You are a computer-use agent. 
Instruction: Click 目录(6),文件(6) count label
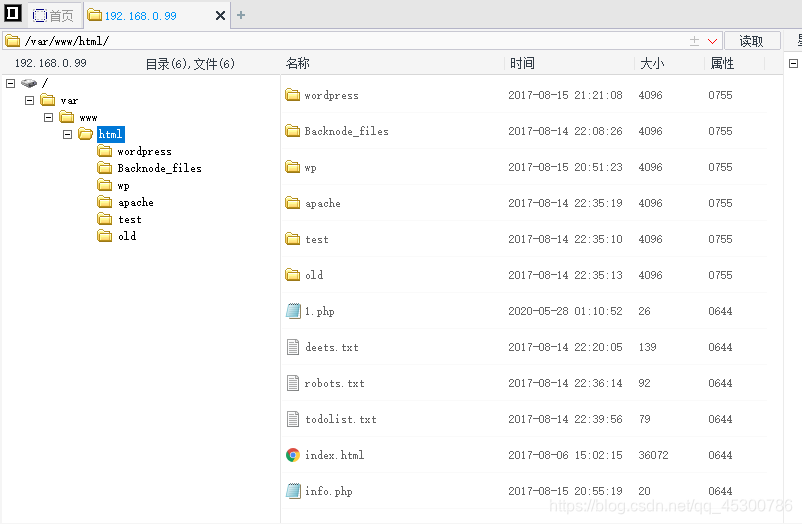[x=190, y=64]
